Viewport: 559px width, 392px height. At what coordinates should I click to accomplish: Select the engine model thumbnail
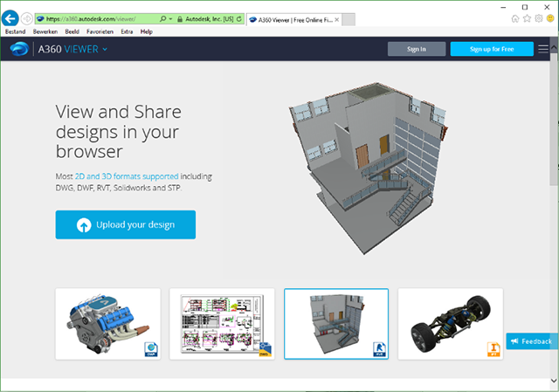click(x=108, y=324)
